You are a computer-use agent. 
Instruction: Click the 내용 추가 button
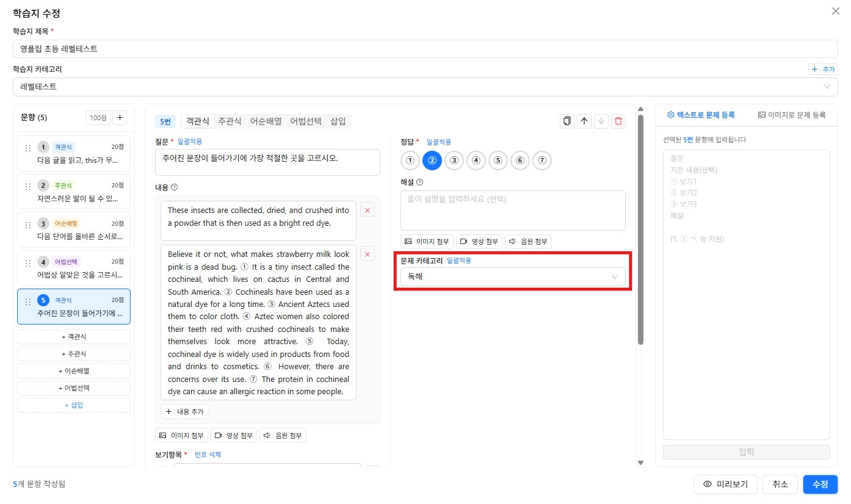pos(184,412)
